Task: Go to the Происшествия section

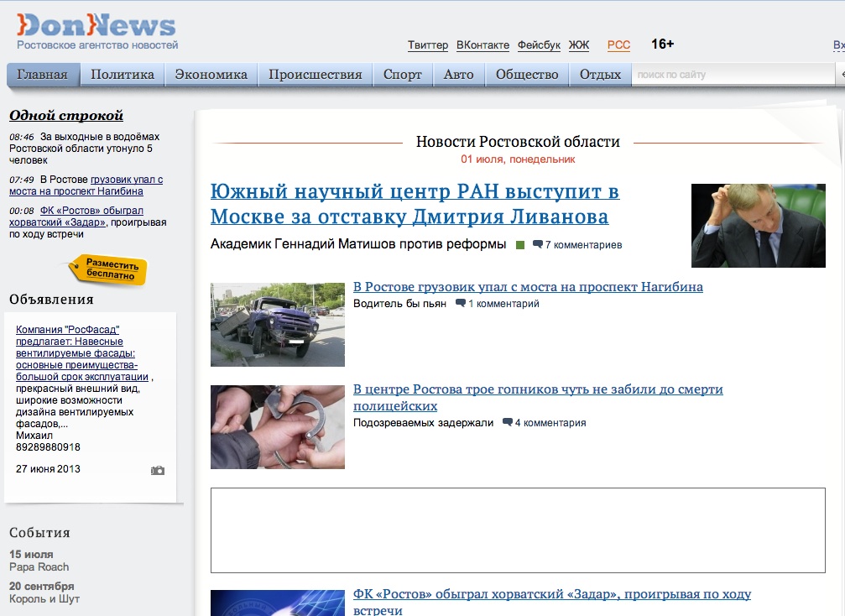Action: coord(315,75)
